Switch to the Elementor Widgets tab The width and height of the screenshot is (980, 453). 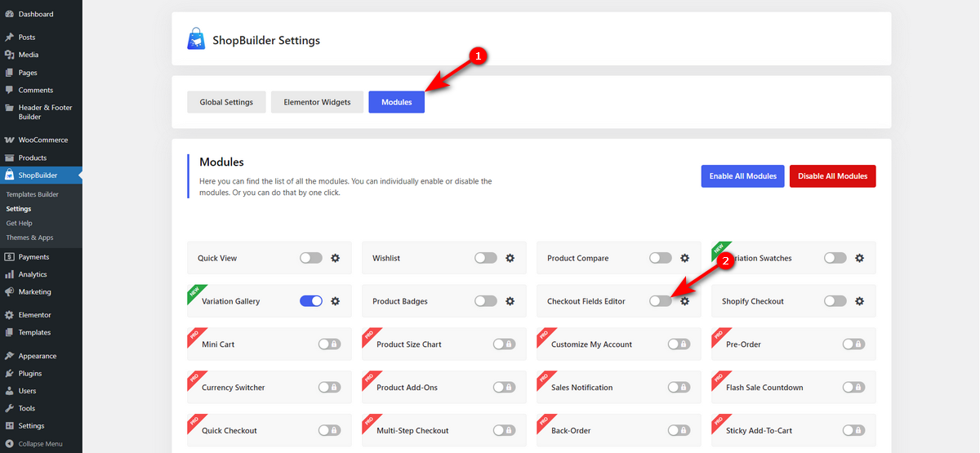(317, 102)
